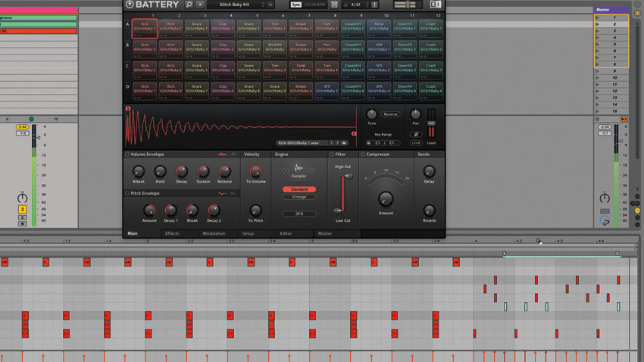644x362 pixels.
Task: Enable the Volume Envelope power toggle
Action: 127,154
